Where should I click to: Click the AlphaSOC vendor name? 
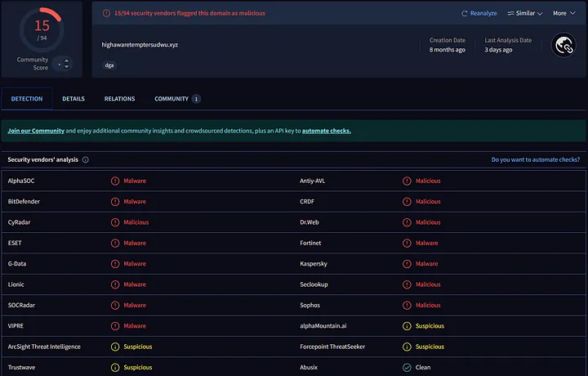point(21,181)
